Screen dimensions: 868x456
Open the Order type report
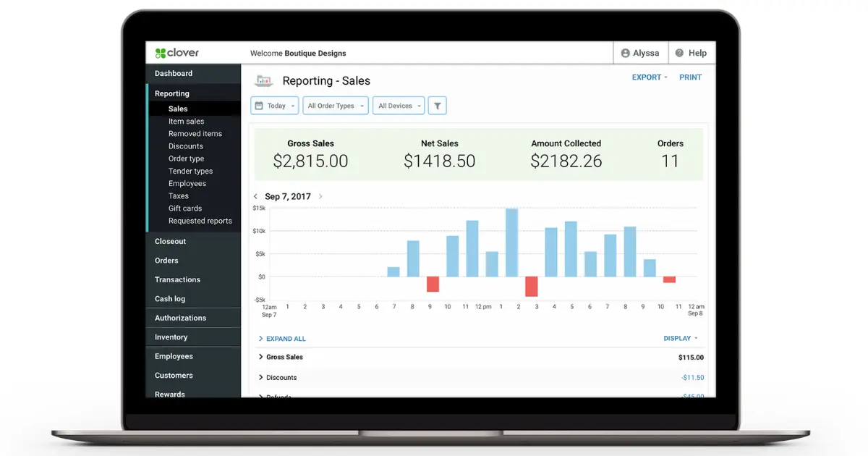pos(187,159)
